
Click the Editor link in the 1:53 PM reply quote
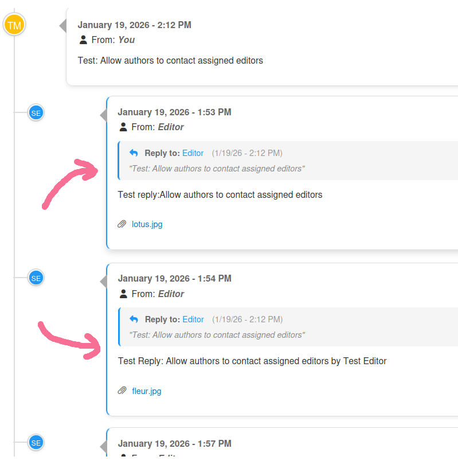pos(193,153)
